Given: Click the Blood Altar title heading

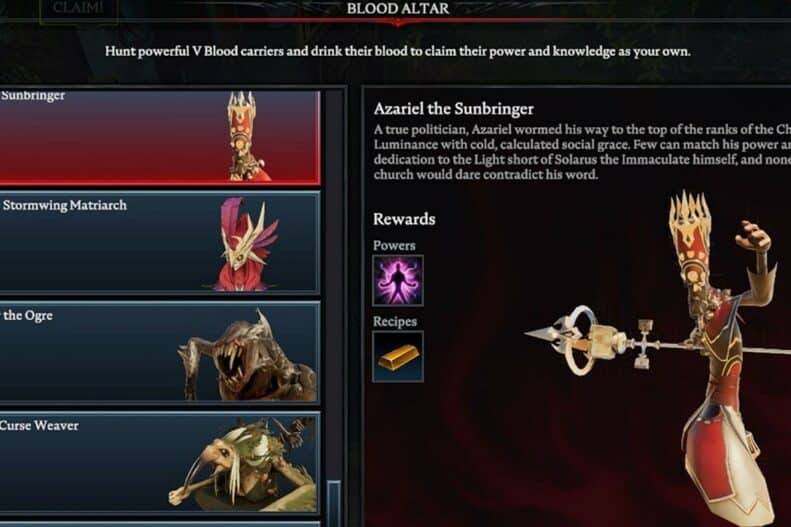Looking at the screenshot, I should click(x=398, y=8).
